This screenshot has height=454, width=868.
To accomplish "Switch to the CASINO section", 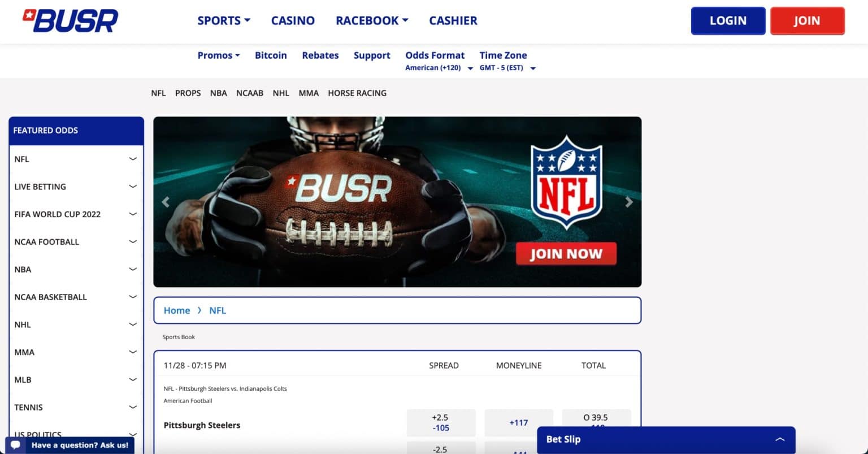I will [293, 20].
